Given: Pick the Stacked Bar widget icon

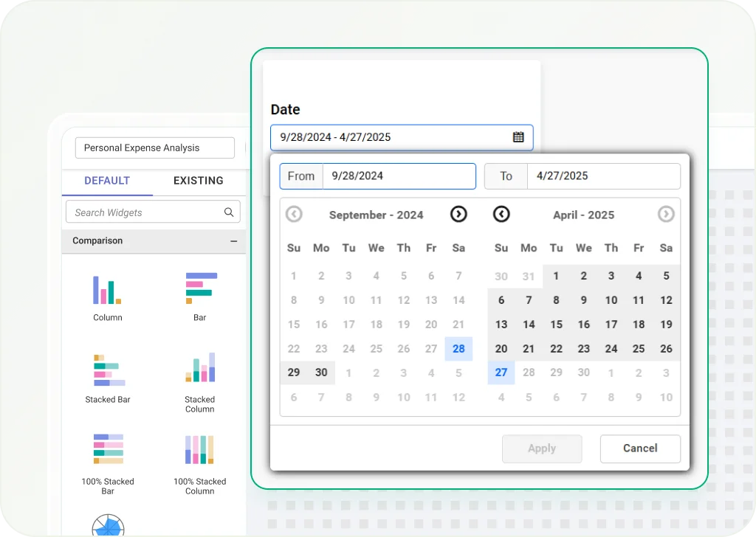Looking at the screenshot, I should coord(109,371).
